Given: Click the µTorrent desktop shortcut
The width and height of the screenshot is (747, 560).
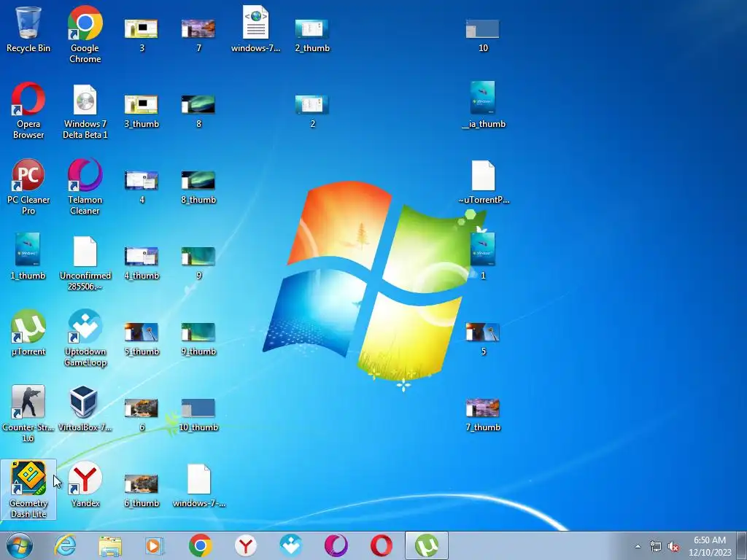Looking at the screenshot, I should tap(28, 332).
